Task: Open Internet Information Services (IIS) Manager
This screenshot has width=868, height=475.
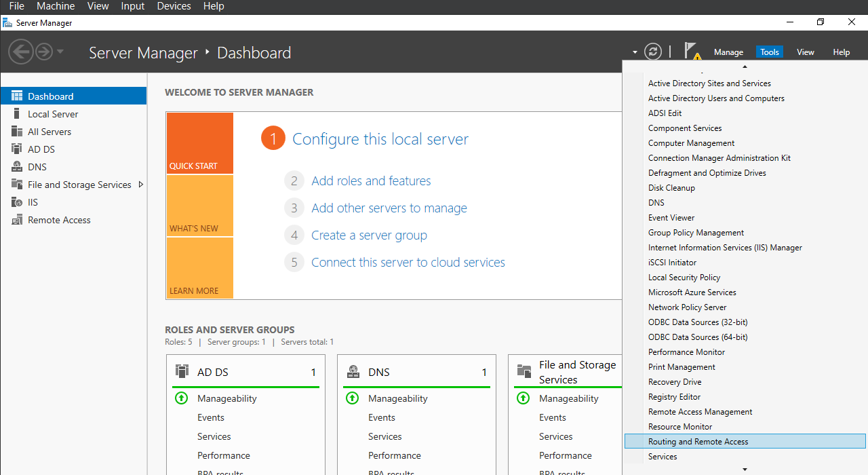Action: (x=745, y=248)
